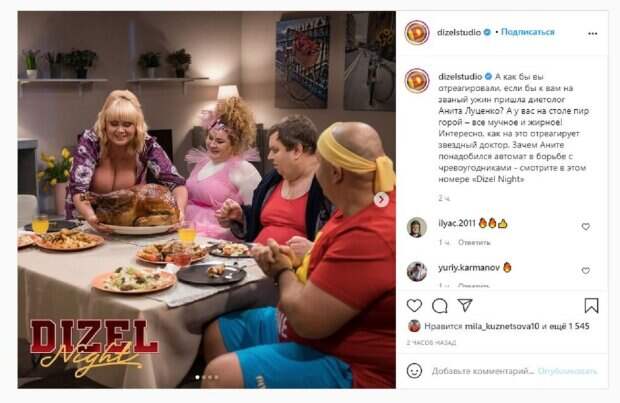
Task: Like the post with the heart icon
Action: pyautogui.click(x=414, y=305)
